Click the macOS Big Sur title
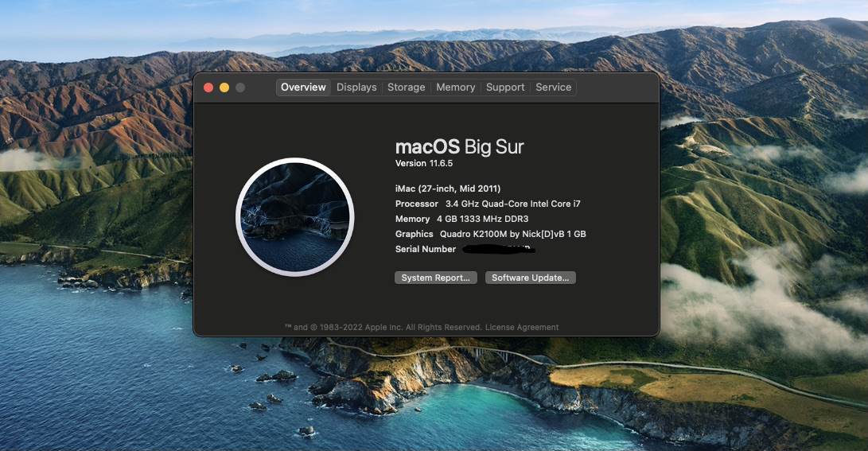 coord(460,146)
